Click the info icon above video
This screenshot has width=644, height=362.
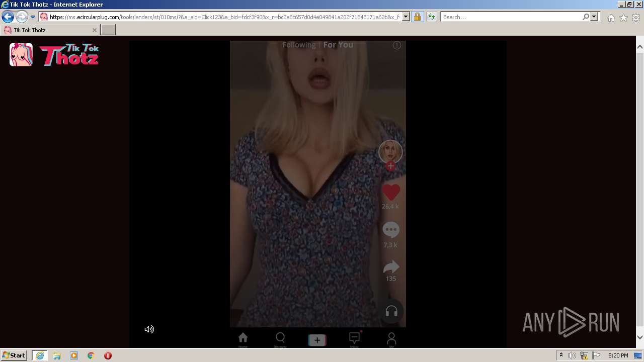pos(397,45)
